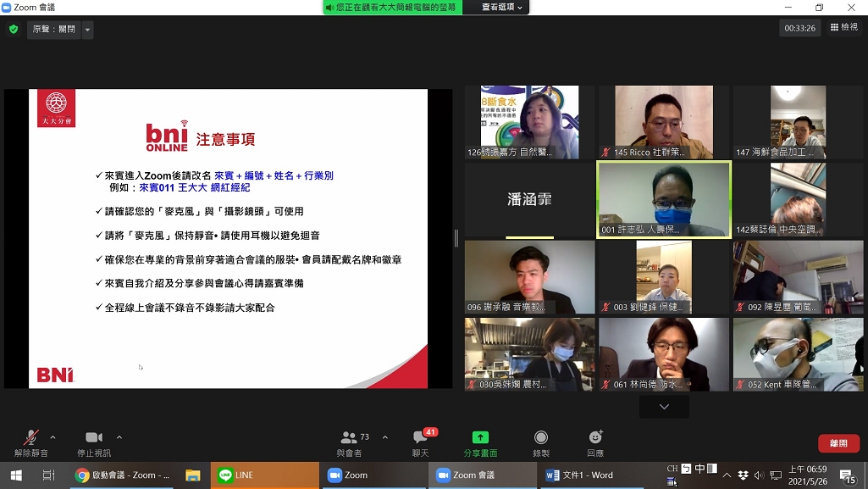This screenshot has width=868, height=489.
Task: Click muted mic icon on 145 Ricco tile
Action: coord(606,153)
